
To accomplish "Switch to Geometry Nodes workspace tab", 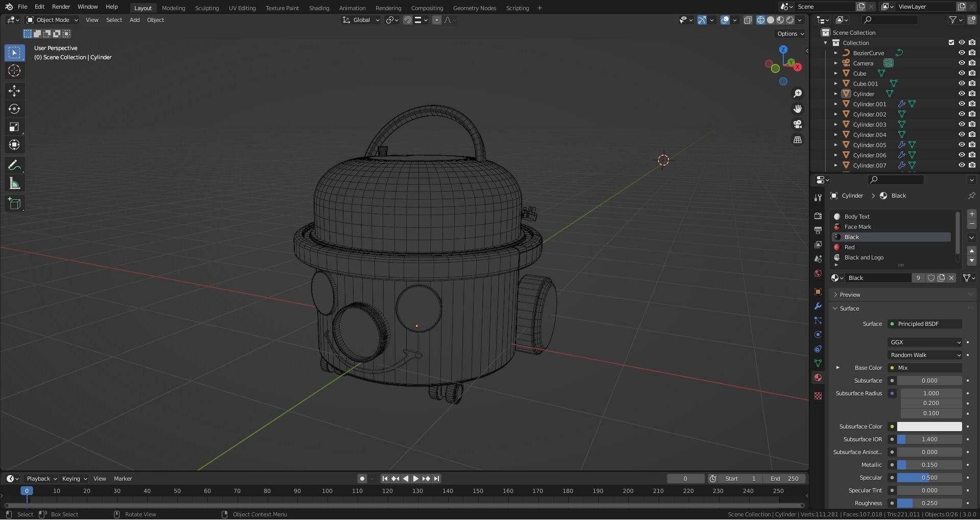I will coord(474,8).
